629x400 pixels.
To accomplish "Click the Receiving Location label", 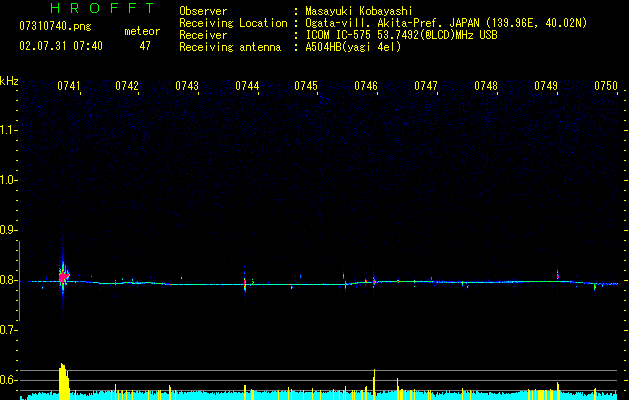I will point(233,23).
